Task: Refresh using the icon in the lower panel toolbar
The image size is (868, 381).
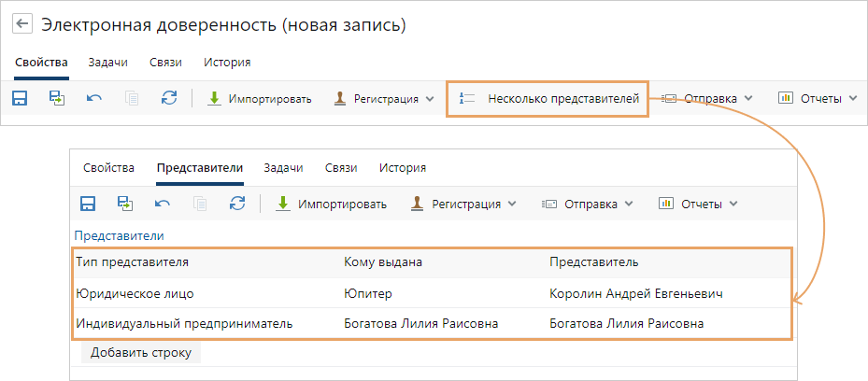Action: point(237,204)
